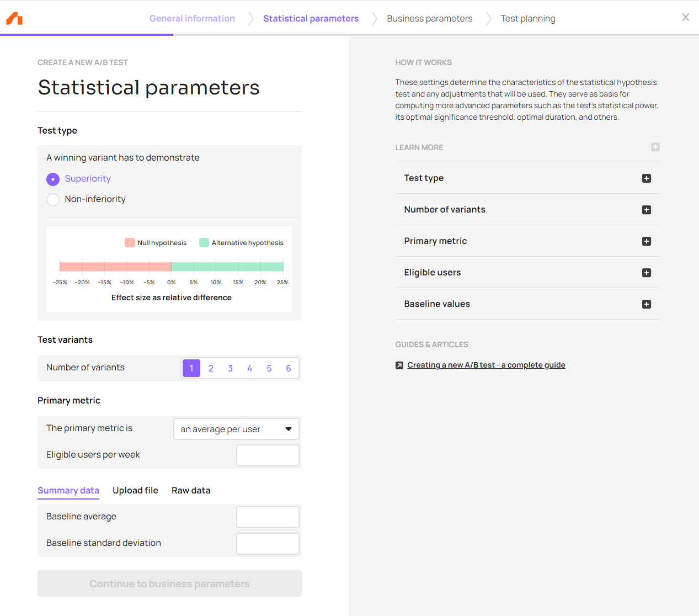Click plus icon beside Eligible users
Screen dimensions: 699x616
pos(647,273)
